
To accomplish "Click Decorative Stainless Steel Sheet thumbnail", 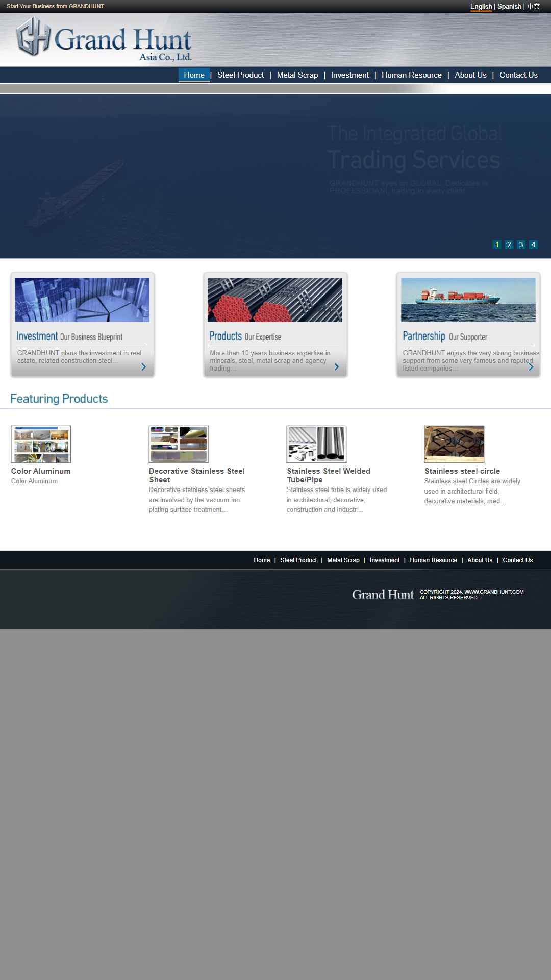I will coord(179,444).
